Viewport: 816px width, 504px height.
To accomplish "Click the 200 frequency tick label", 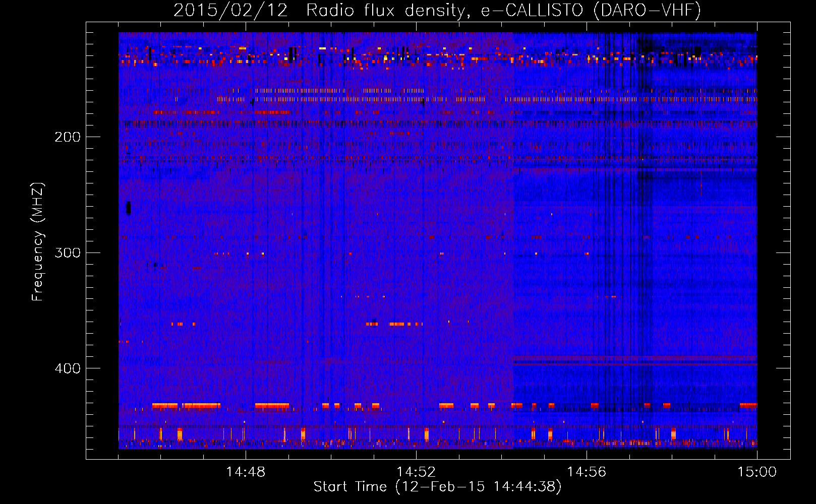I will point(68,137).
